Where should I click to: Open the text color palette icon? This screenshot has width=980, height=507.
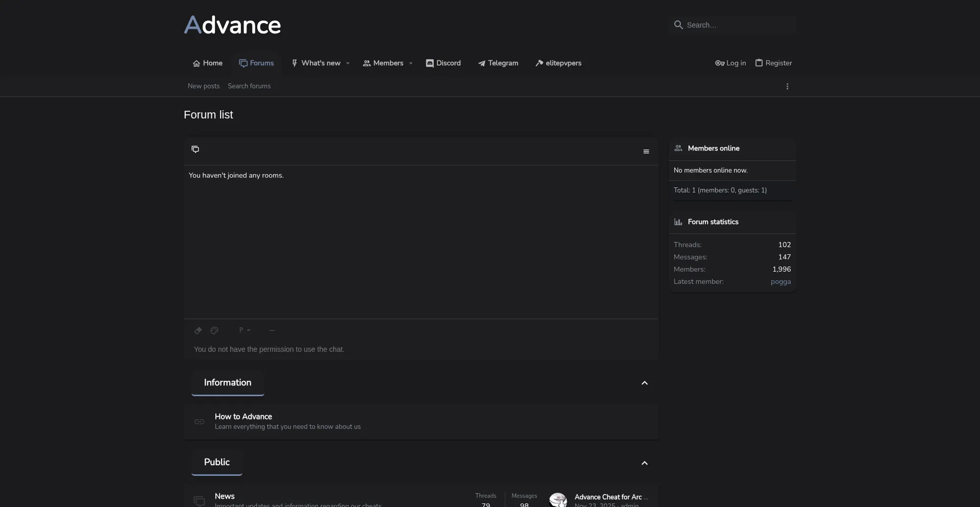[214, 331]
